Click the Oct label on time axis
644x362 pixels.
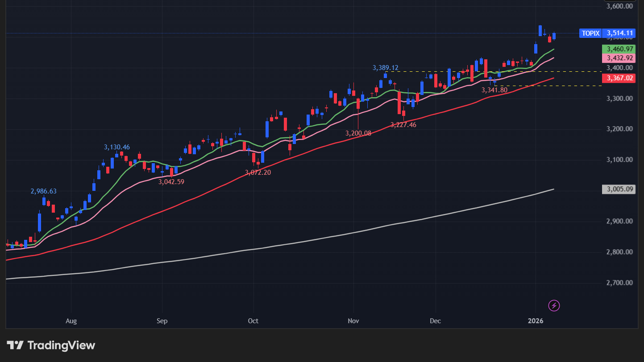click(253, 321)
